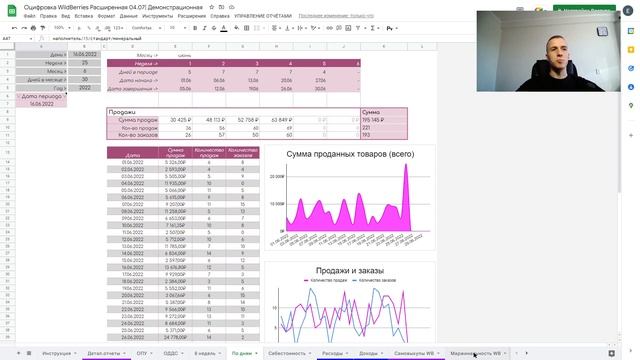Format selection as currency
The height and width of the screenshot is (360, 640).
point(79,28)
